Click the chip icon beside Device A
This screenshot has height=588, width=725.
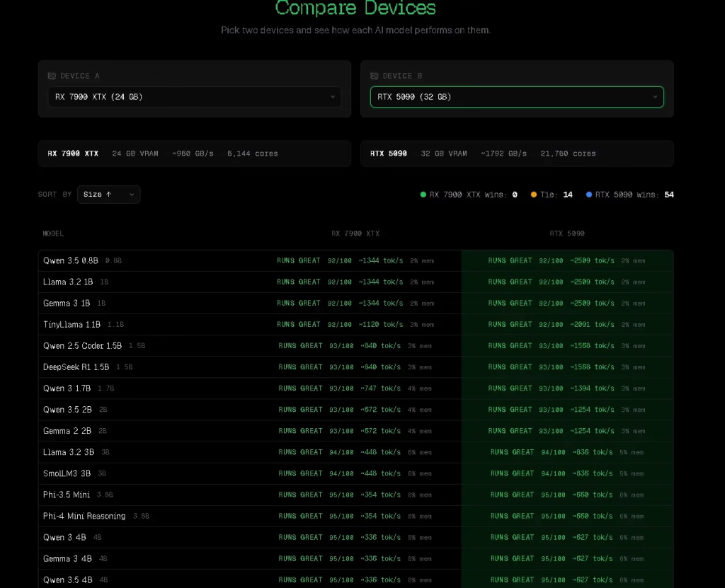tap(52, 76)
